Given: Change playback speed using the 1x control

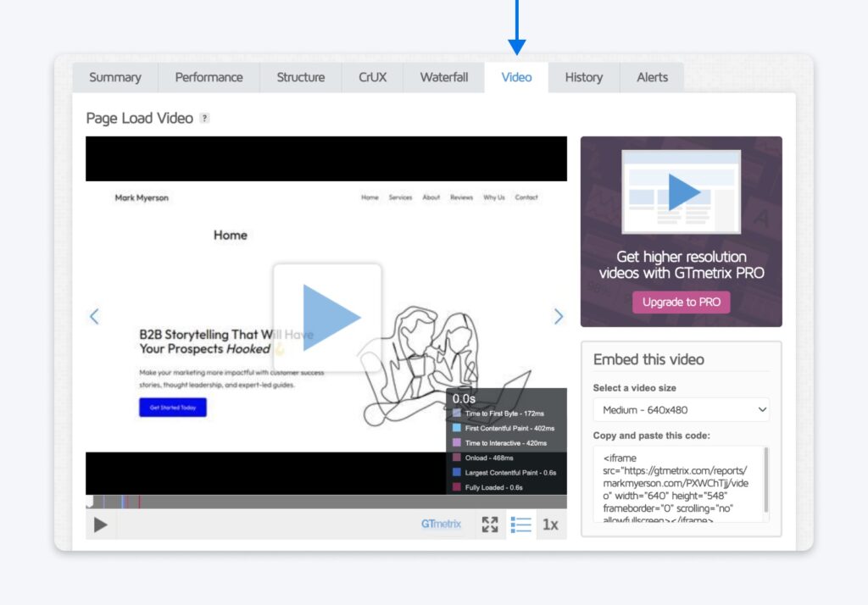Looking at the screenshot, I should 551,525.
